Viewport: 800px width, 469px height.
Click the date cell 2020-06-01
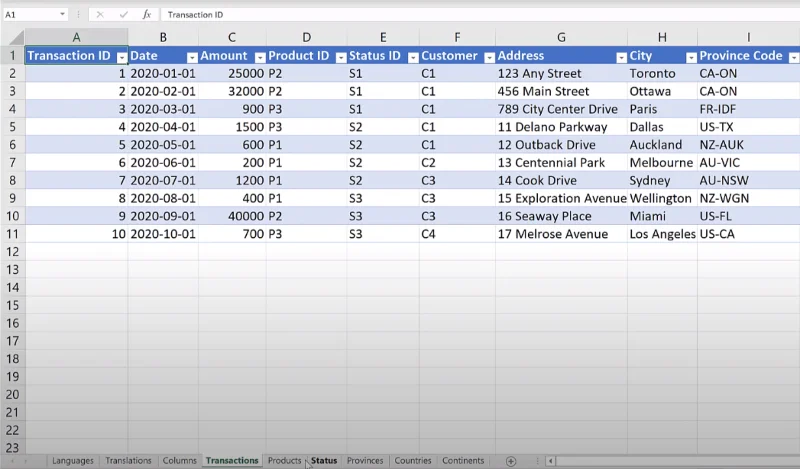[x=163, y=163]
